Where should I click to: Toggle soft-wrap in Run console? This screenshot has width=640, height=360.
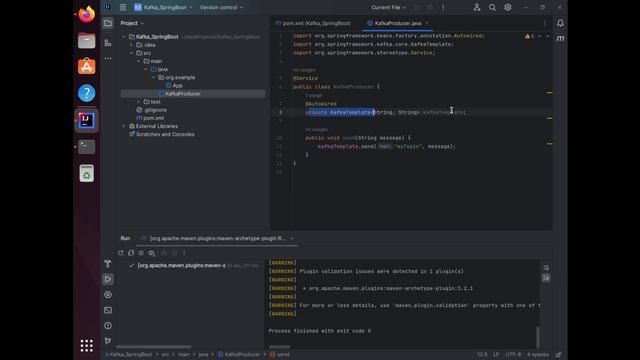tap(546, 268)
